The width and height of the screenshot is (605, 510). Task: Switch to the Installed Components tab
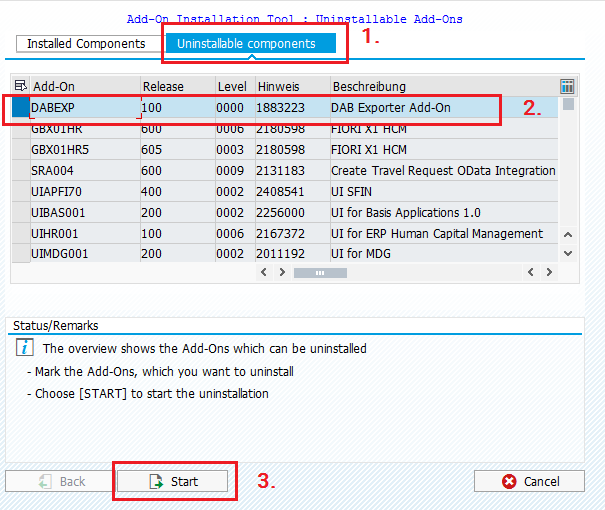click(86, 44)
